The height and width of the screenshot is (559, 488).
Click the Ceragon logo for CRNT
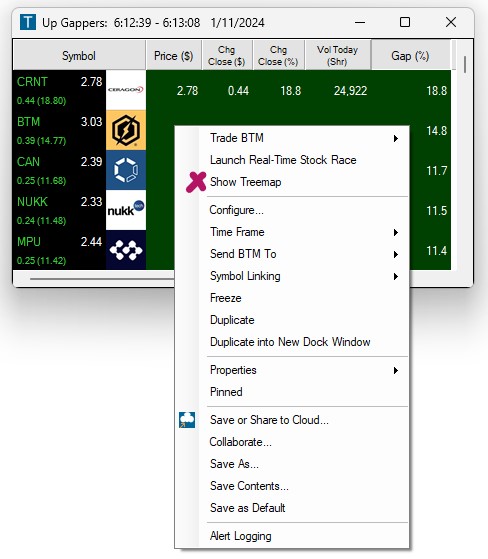(x=126, y=90)
